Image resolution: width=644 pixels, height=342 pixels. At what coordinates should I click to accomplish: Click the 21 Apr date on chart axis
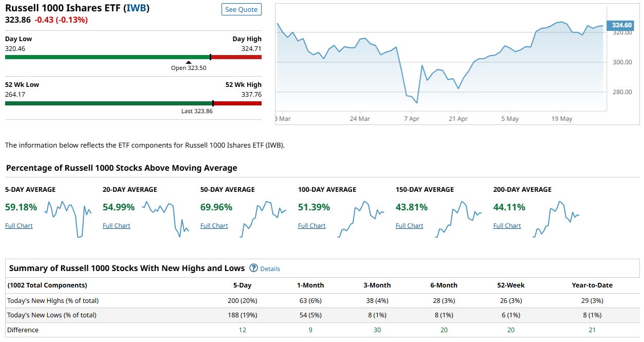click(458, 119)
